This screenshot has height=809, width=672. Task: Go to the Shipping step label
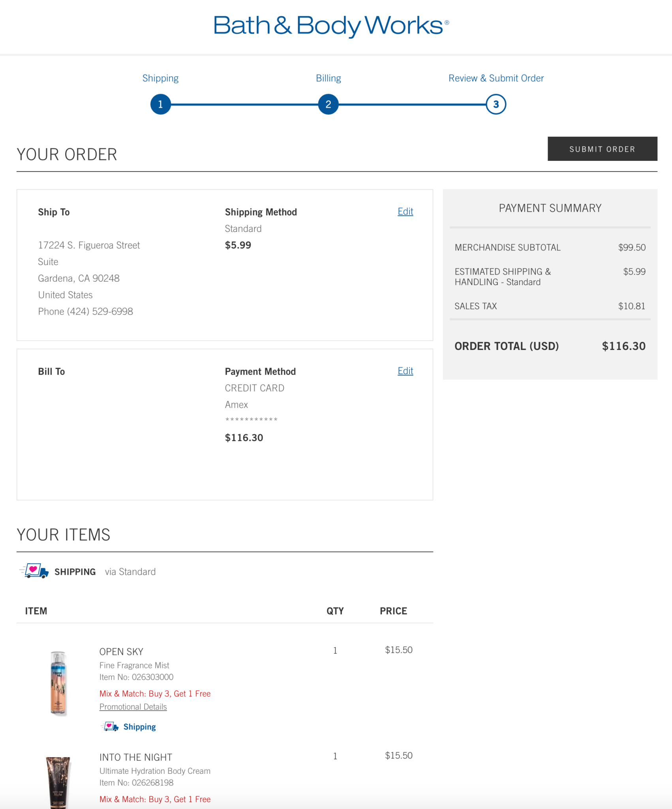(x=160, y=78)
